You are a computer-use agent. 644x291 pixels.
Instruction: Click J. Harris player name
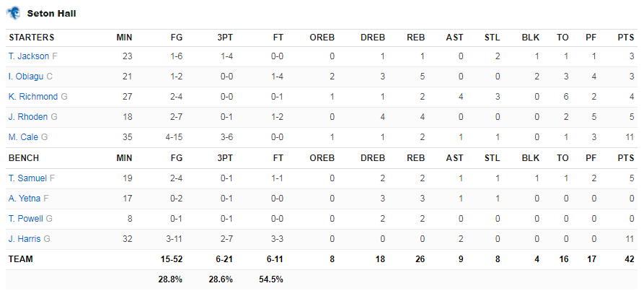pos(25,239)
